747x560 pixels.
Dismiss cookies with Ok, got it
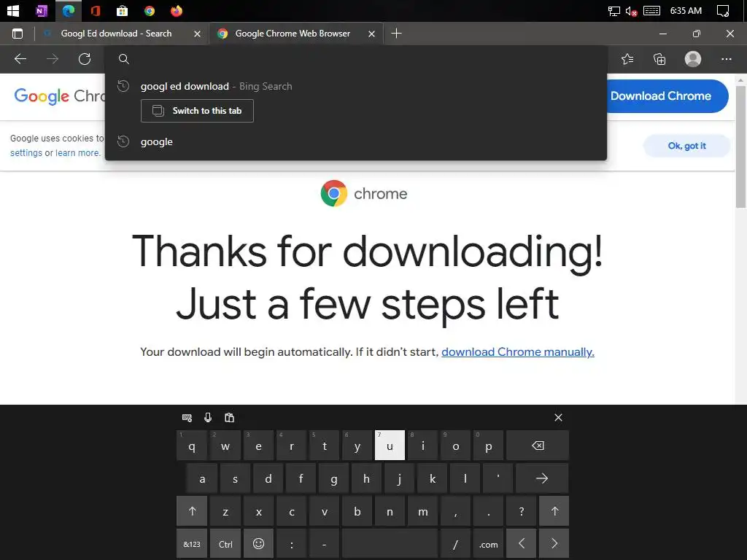point(686,146)
